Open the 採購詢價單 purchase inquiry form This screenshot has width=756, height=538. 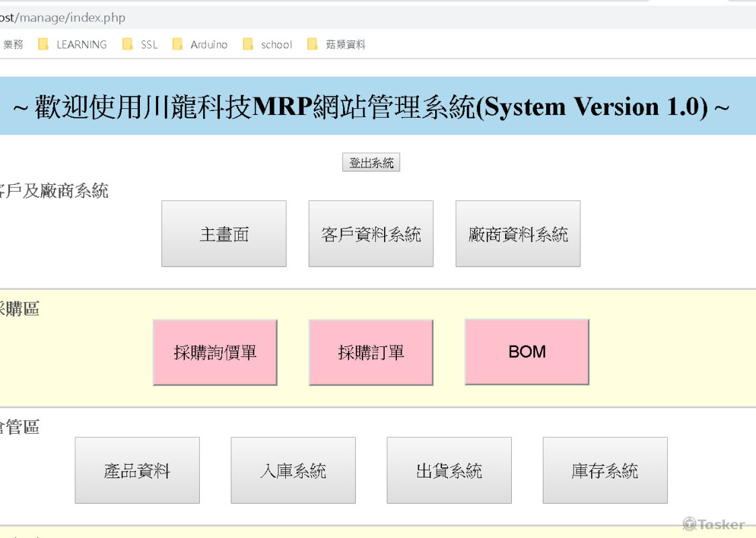coord(215,351)
